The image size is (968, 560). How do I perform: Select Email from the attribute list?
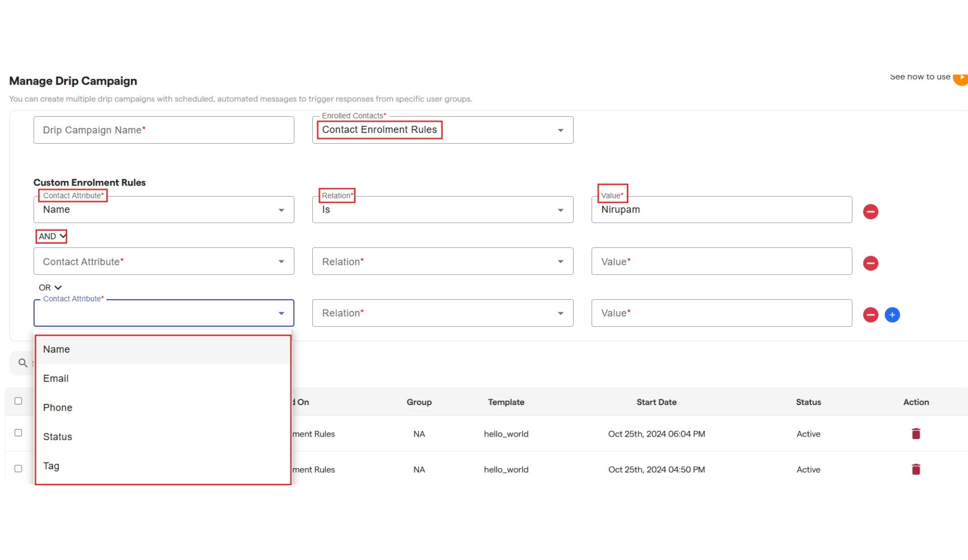[162, 379]
